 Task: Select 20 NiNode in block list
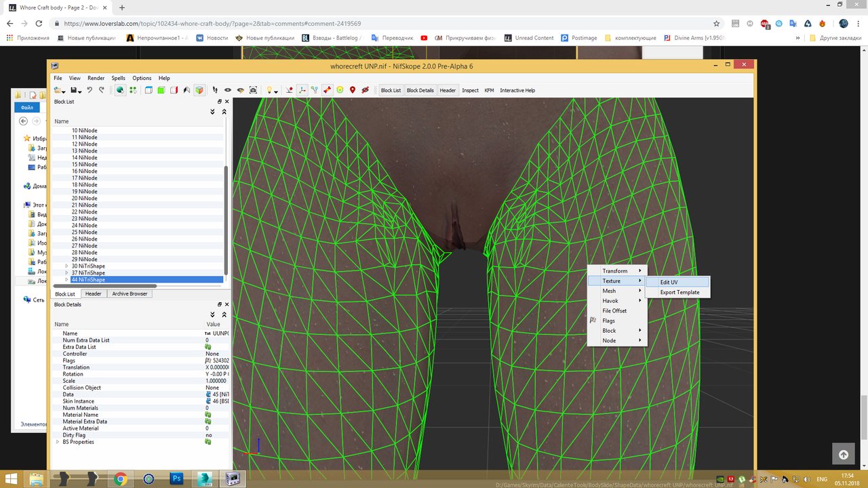84,199
